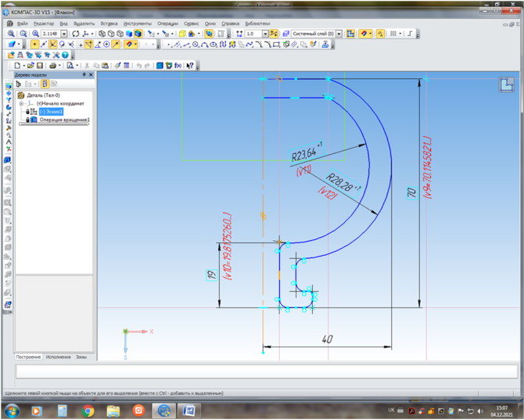Click the layers manager icon
This screenshot has width=524, height=420.
click(286, 34)
